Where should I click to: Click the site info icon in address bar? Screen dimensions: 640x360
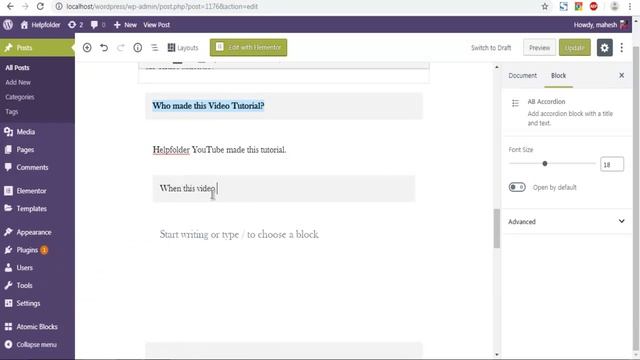(59, 7)
